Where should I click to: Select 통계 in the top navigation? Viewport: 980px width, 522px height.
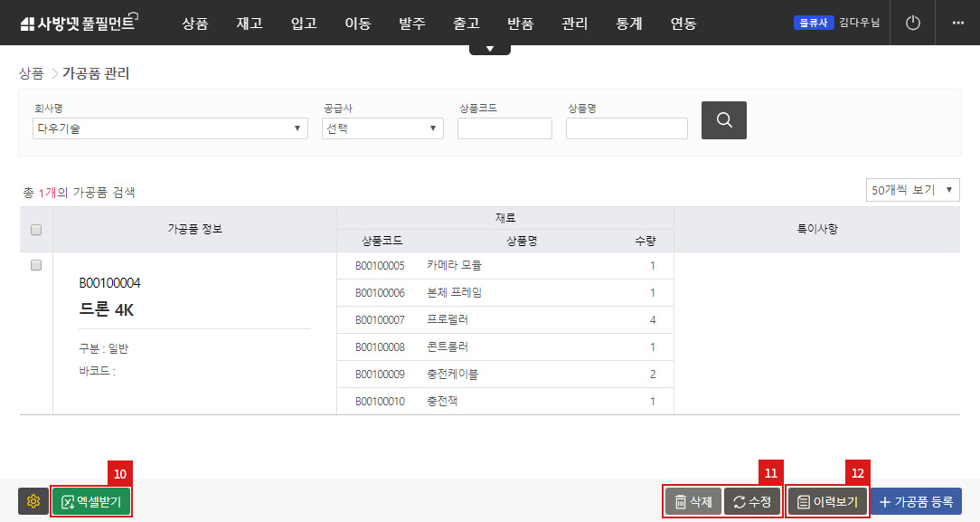[x=628, y=24]
